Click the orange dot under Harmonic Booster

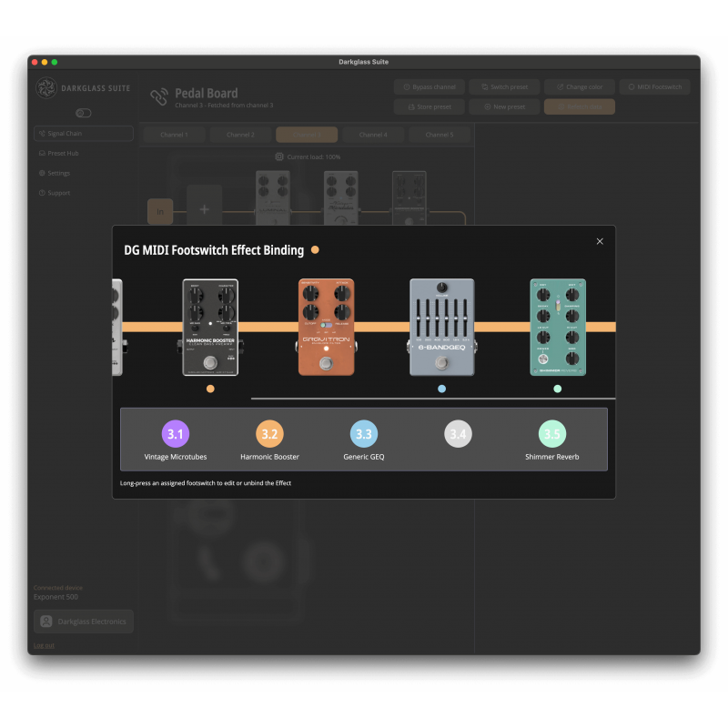pos(210,389)
